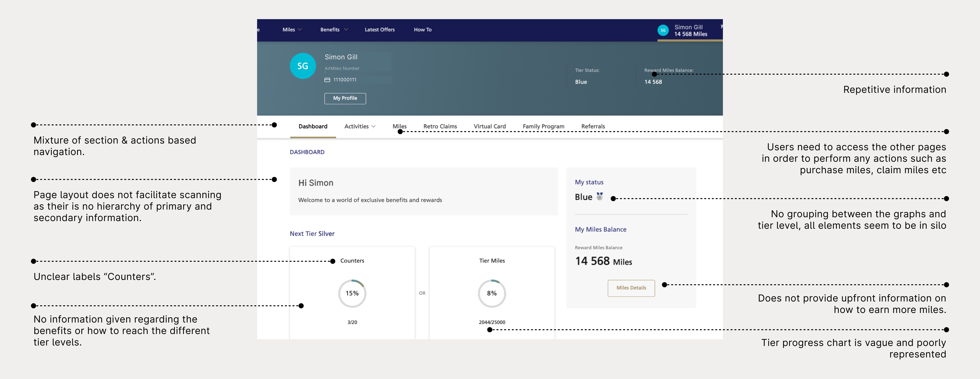Click the large SG profile avatar
Image resolution: width=980 pixels, height=379 pixels.
tap(303, 66)
